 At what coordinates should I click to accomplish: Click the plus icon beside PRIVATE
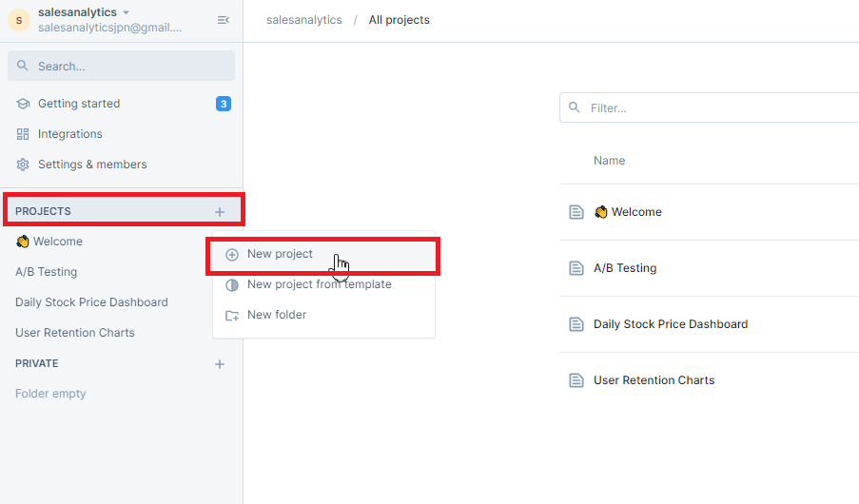click(220, 363)
